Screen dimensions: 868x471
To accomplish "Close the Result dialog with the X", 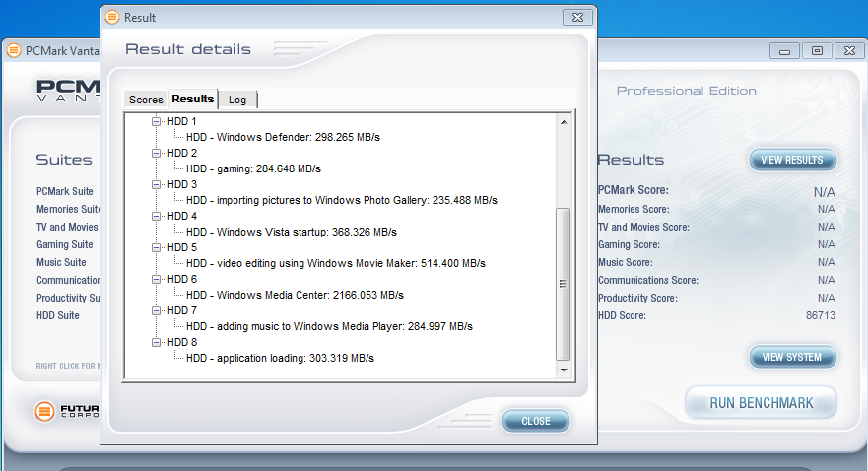I will 577,17.
